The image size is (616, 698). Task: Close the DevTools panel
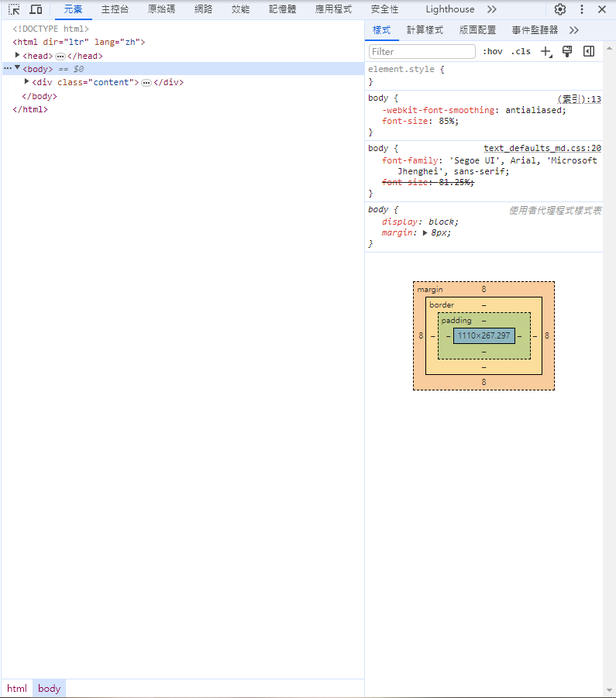tap(602, 9)
